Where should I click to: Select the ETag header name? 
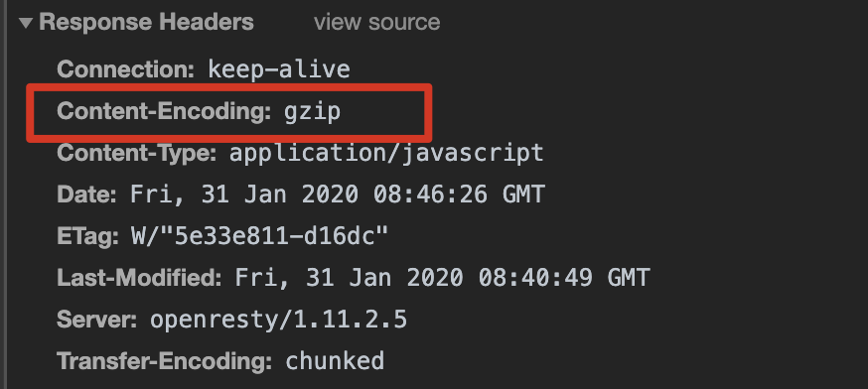88,237
